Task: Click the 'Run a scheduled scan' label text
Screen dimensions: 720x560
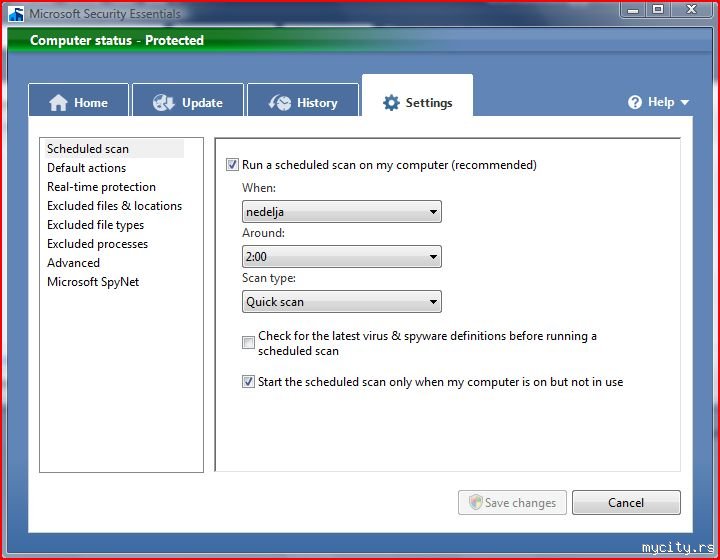Action: [x=389, y=165]
